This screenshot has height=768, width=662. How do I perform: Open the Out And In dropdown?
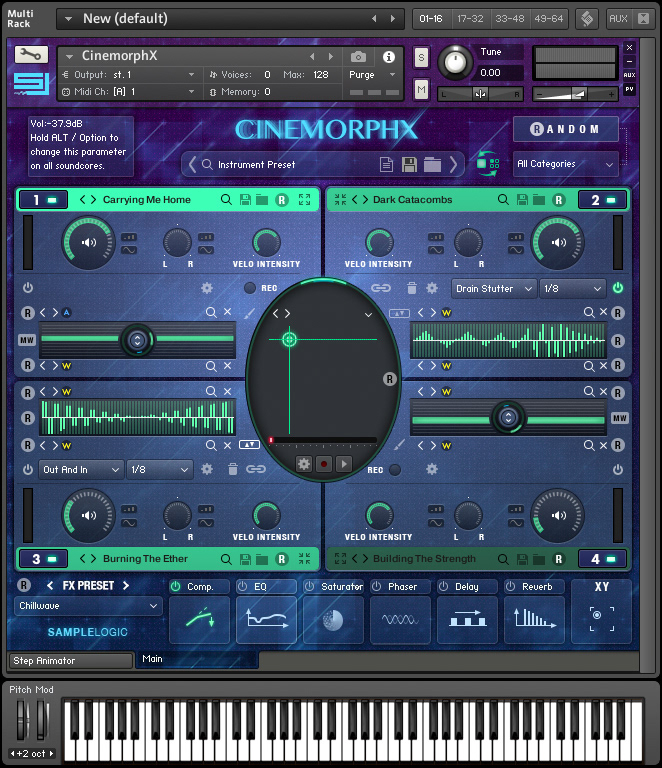pos(81,470)
